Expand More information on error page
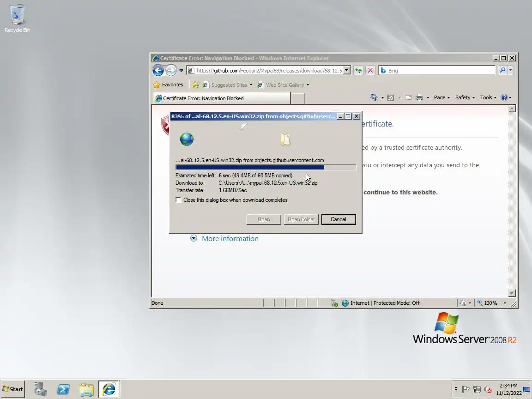The width and height of the screenshot is (532, 399). [194, 238]
